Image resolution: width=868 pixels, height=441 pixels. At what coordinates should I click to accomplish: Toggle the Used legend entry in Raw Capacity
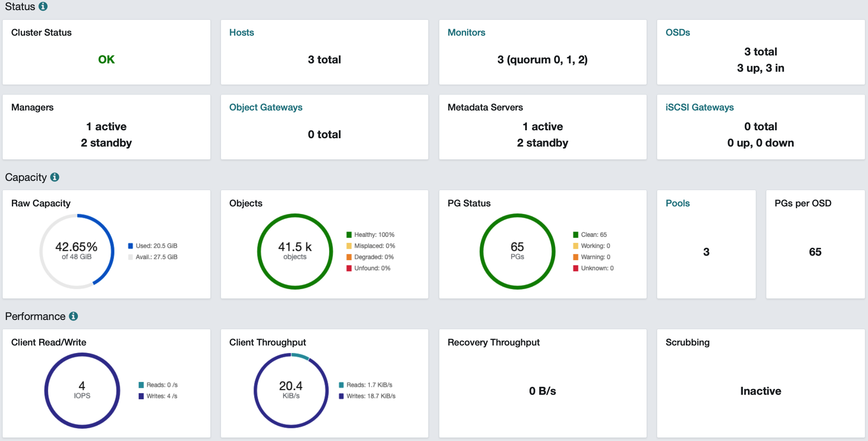(153, 246)
